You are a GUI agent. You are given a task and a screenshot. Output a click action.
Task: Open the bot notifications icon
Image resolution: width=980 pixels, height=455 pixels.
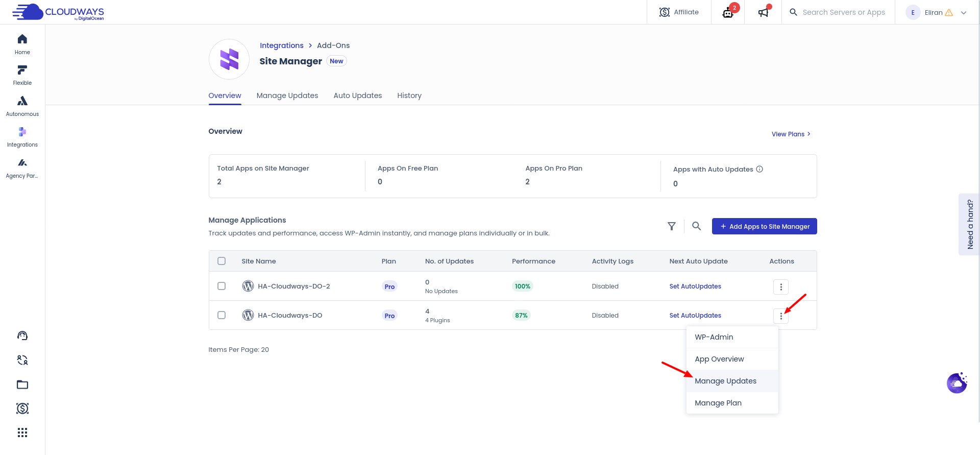click(728, 12)
